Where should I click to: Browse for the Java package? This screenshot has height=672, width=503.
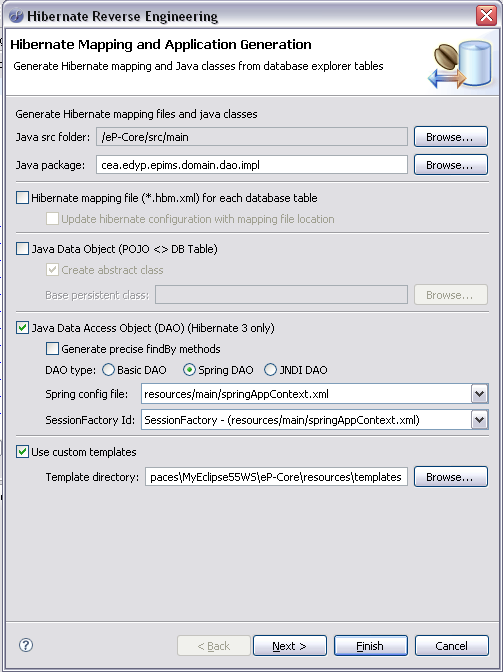451,165
